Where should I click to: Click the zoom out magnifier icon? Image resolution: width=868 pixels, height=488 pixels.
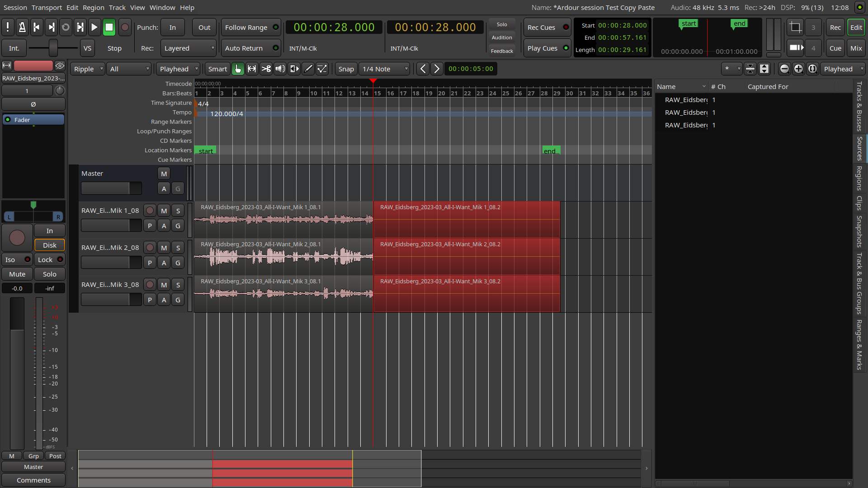pos(784,69)
